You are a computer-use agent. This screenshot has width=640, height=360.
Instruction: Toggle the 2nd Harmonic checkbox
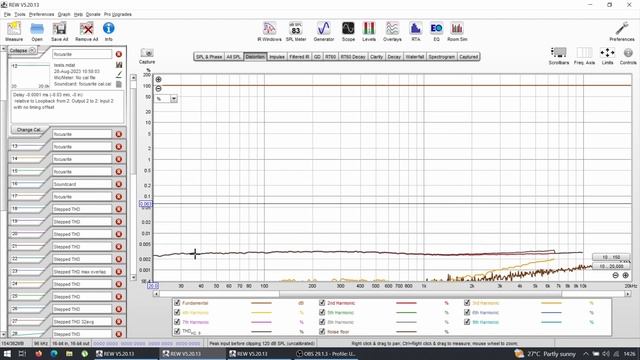tap(322, 303)
